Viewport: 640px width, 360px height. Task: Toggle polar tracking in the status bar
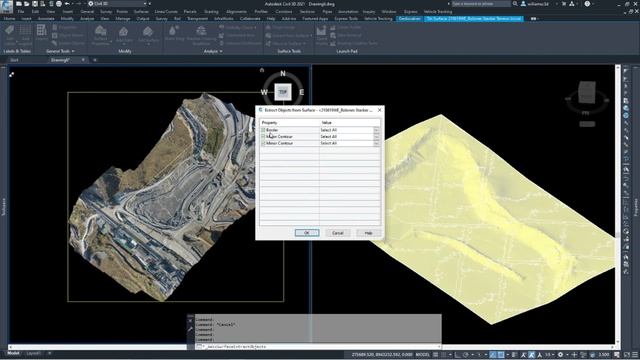pos(466,355)
